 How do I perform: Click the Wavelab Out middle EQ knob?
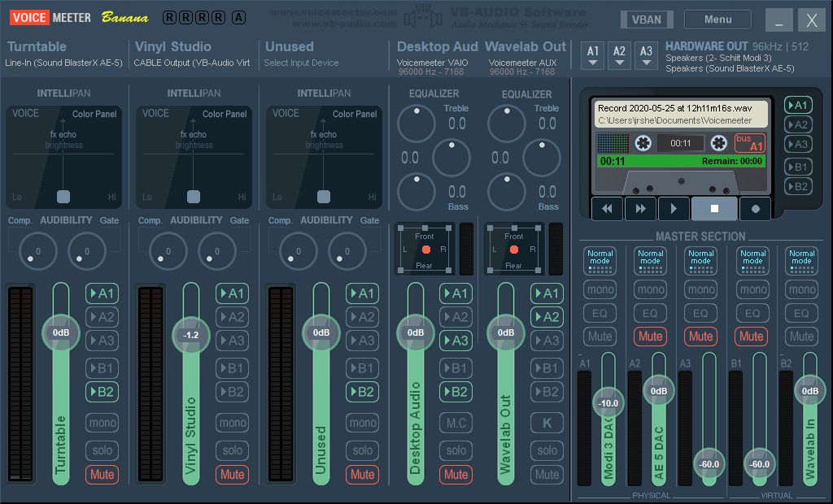coord(542,157)
